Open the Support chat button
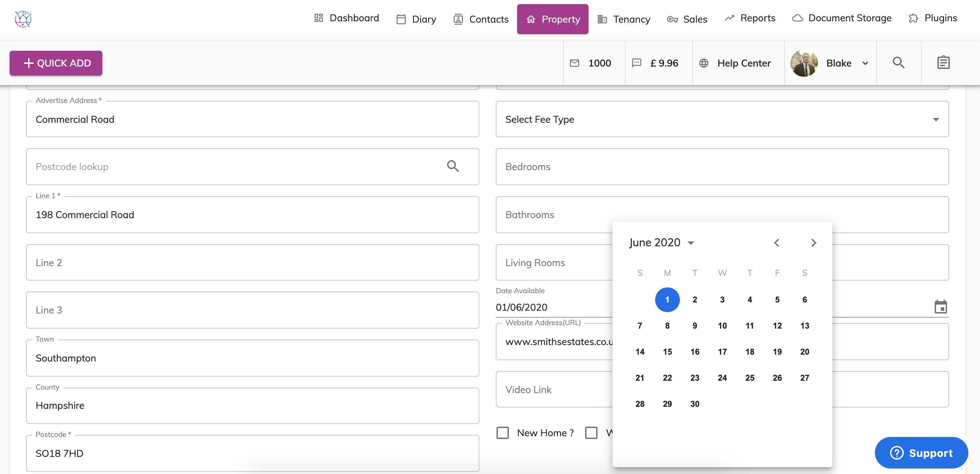Screen dimensions: 980x474 (921, 453)
